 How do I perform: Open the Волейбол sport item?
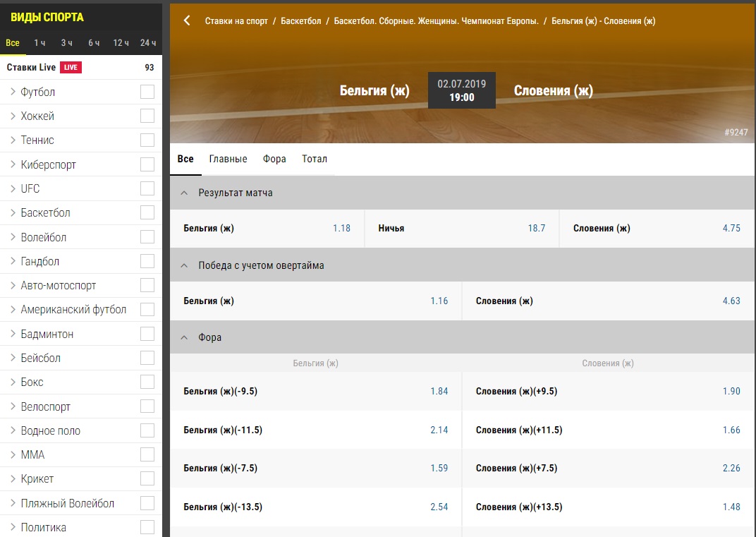tap(44, 237)
